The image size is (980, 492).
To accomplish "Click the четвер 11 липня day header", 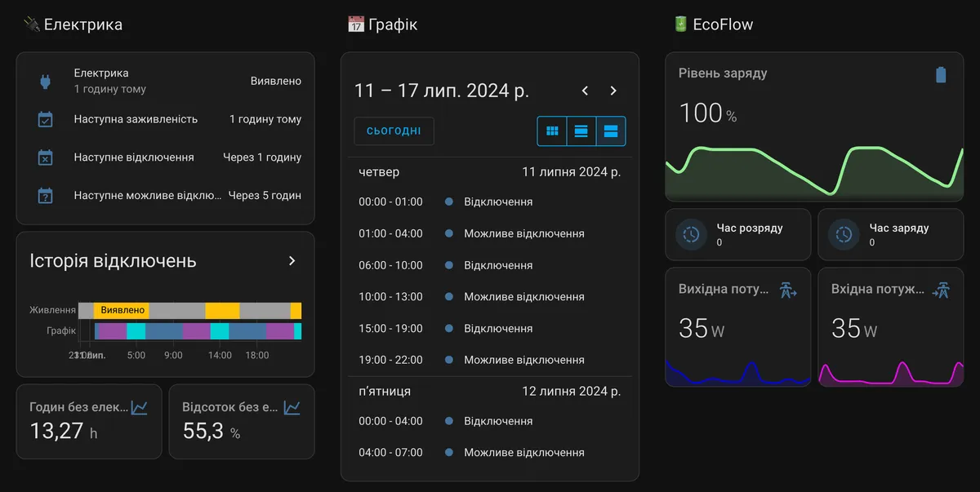I will click(x=490, y=172).
